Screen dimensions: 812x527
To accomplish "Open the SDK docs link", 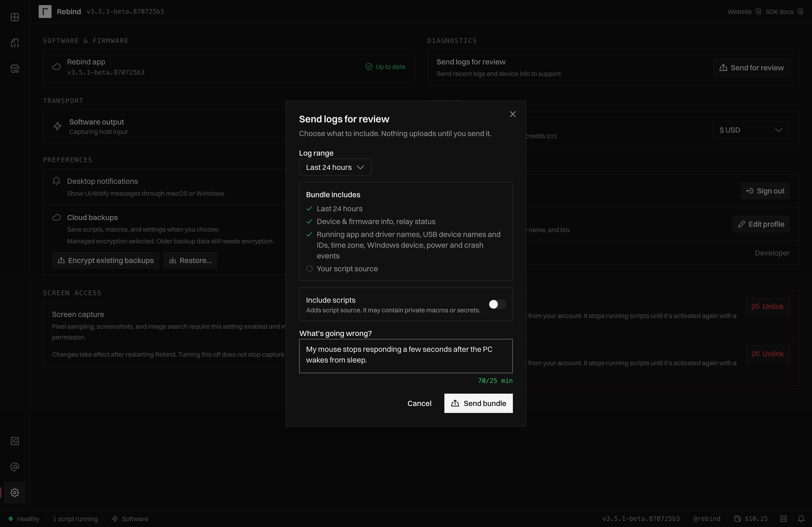I will click(784, 12).
